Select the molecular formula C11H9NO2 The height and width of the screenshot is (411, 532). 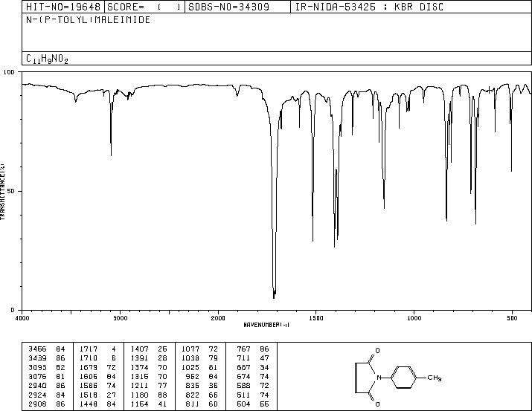[47, 59]
